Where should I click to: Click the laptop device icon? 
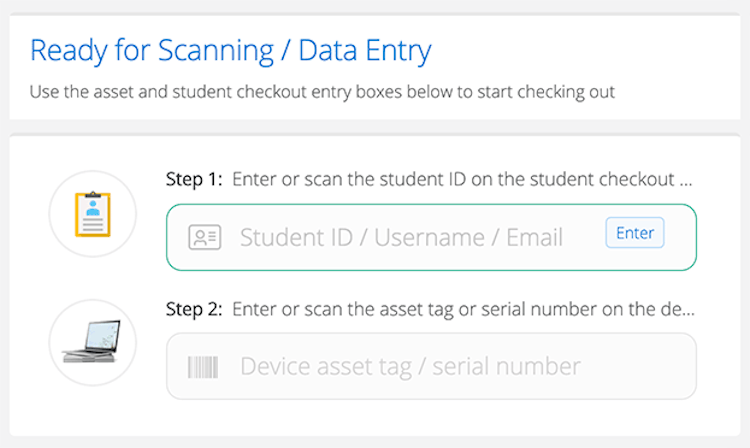coord(92,342)
